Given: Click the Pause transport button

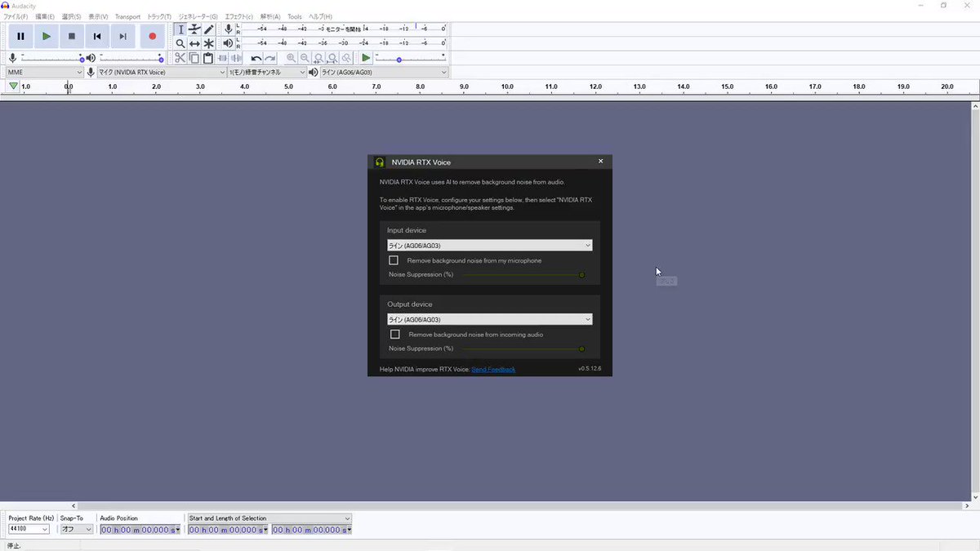Looking at the screenshot, I should pos(20,36).
